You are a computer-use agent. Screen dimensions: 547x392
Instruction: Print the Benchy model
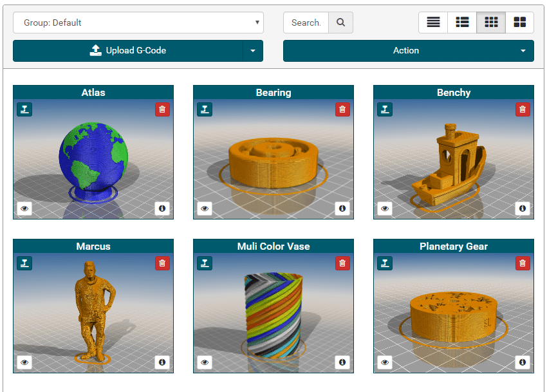[x=385, y=109]
